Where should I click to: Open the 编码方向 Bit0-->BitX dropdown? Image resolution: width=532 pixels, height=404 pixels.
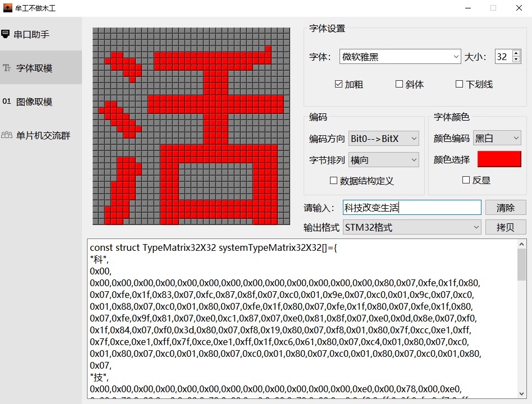384,139
